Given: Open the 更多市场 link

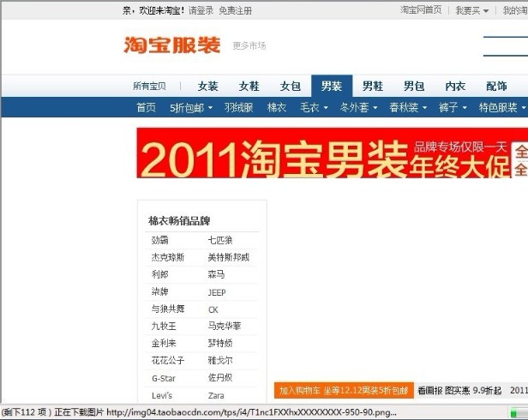Looking at the screenshot, I should tap(249, 45).
